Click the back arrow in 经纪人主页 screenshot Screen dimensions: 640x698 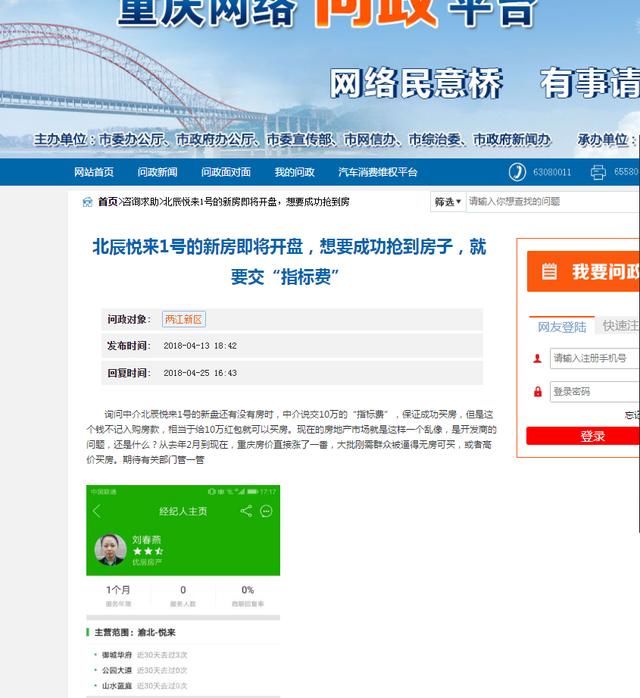(97, 511)
